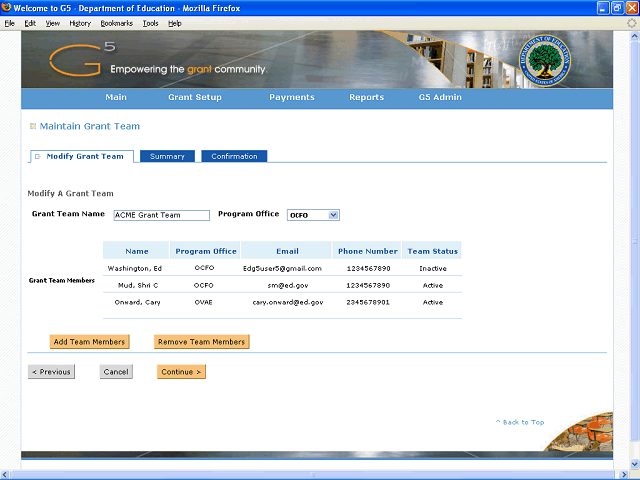Select the Washington, Ed name cell
This screenshot has height=480, width=640.
point(135,268)
